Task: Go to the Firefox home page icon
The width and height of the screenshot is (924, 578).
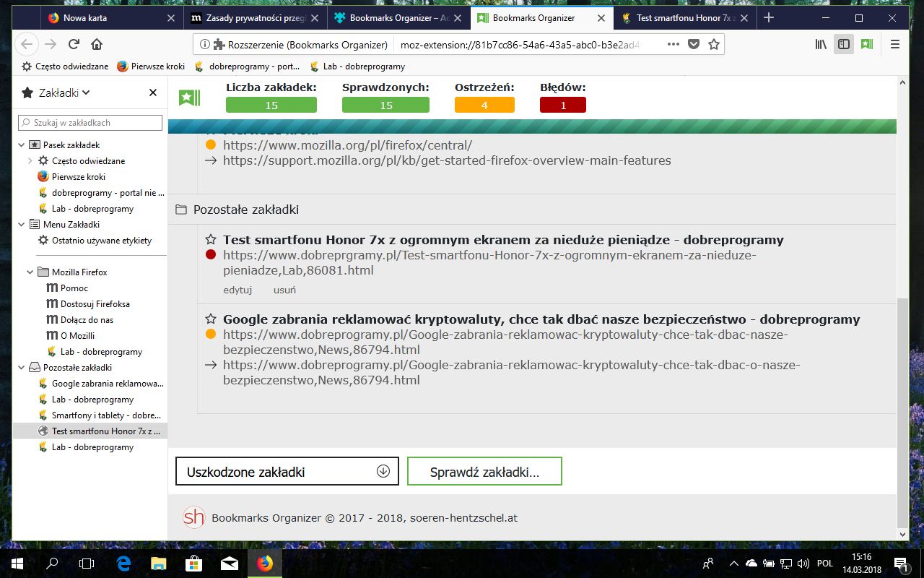Action: coord(97,44)
